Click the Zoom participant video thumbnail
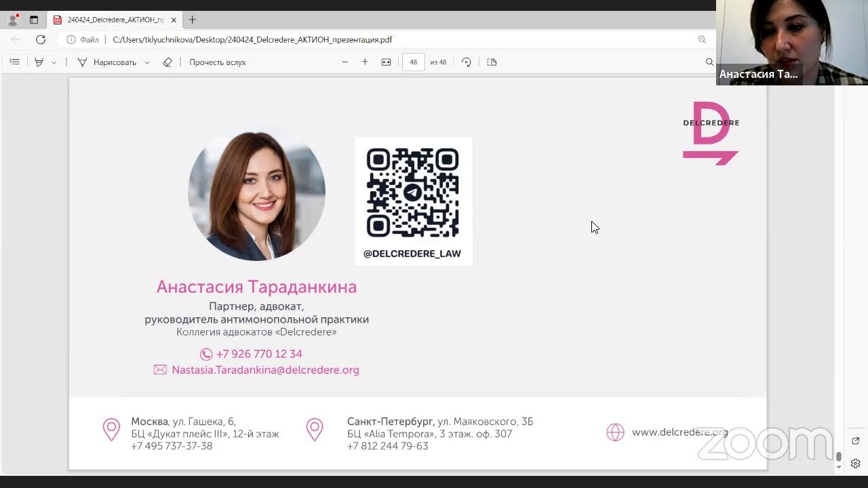 point(792,42)
